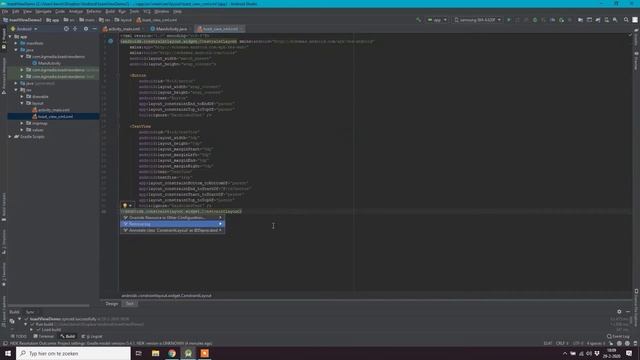The image size is (640, 360).
Task: Click the Search Everywhere magnifier icon
Action: coord(626,20)
